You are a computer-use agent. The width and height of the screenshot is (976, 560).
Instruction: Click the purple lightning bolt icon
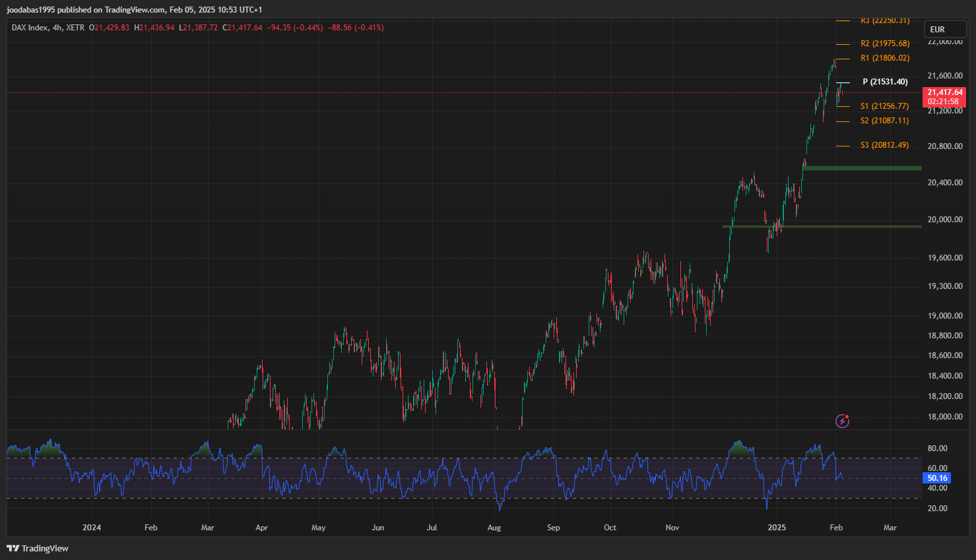click(x=842, y=421)
